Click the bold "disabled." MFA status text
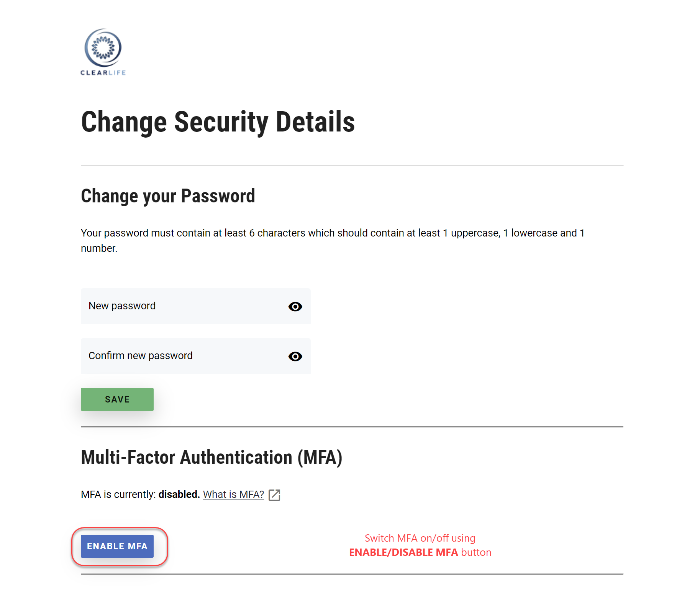 click(x=179, y=494)
